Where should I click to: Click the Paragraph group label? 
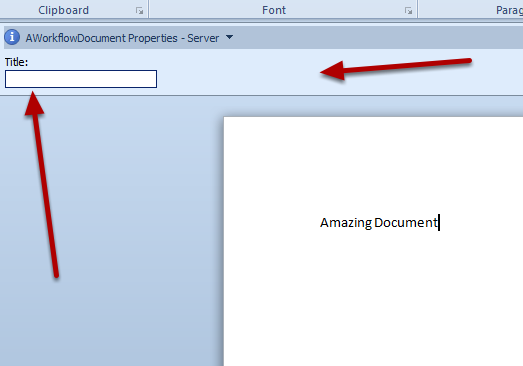[x=509, y=10]
